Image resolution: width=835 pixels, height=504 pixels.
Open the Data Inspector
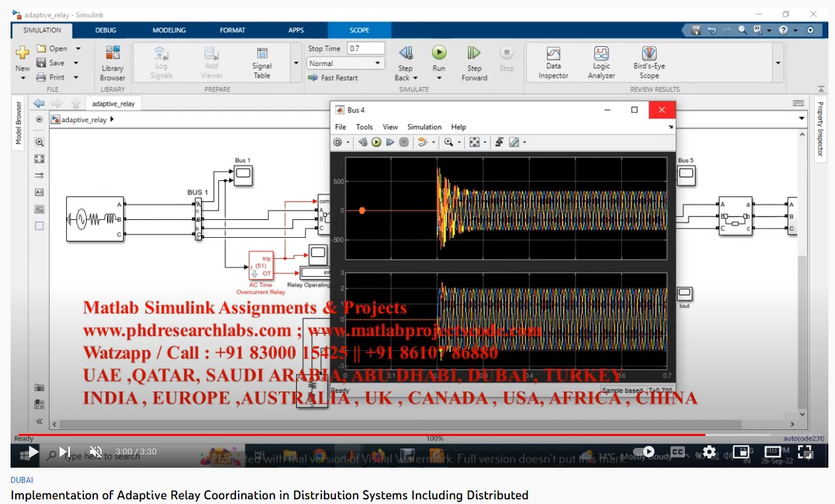[553, 61]
